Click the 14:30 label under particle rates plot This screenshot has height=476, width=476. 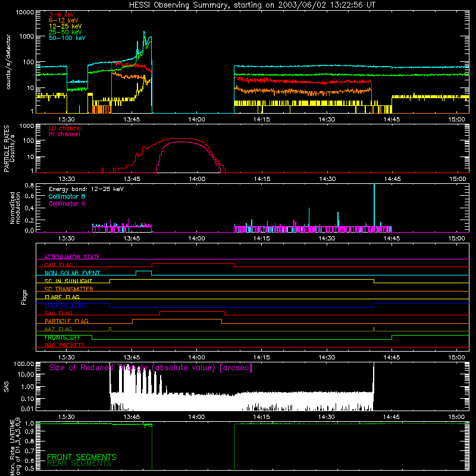pos(327,179)
